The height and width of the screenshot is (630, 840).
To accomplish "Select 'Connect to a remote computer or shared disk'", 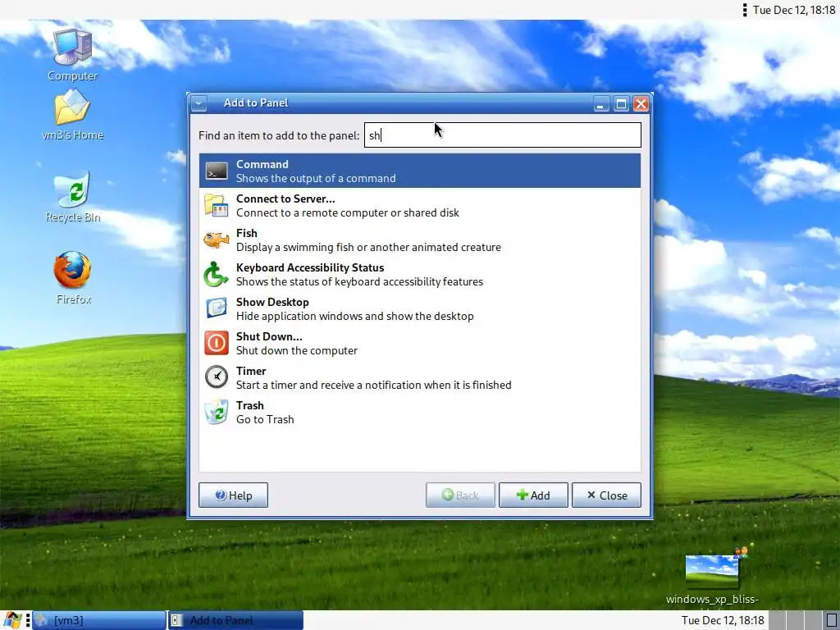I will (348, 212).
